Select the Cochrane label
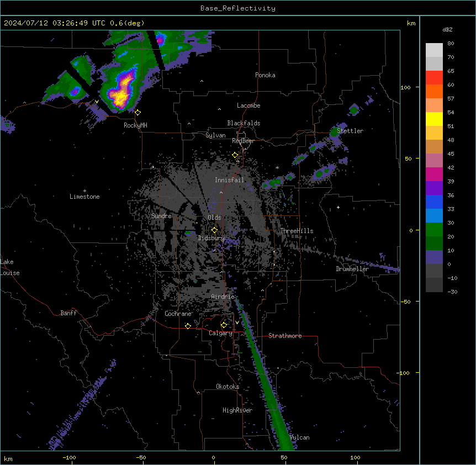This screenshot has width=476, height=465. pyautogui.click(x=178, y=314)
